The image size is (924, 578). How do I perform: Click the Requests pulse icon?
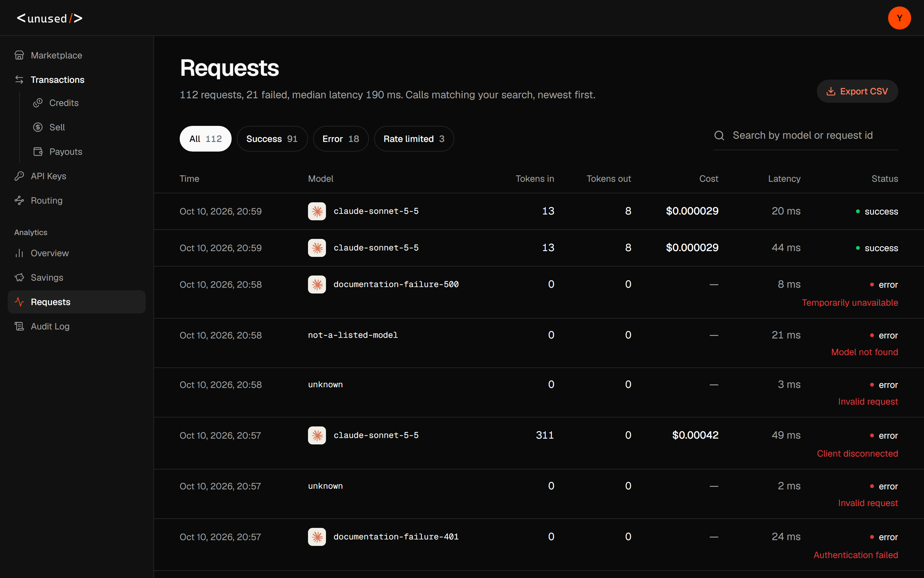click(19, 302)
